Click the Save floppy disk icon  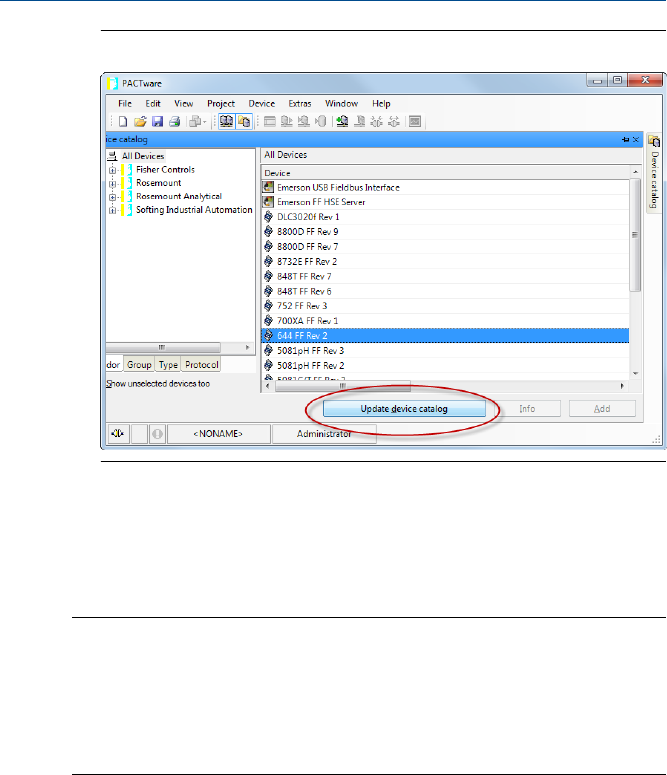coord(158,122)
